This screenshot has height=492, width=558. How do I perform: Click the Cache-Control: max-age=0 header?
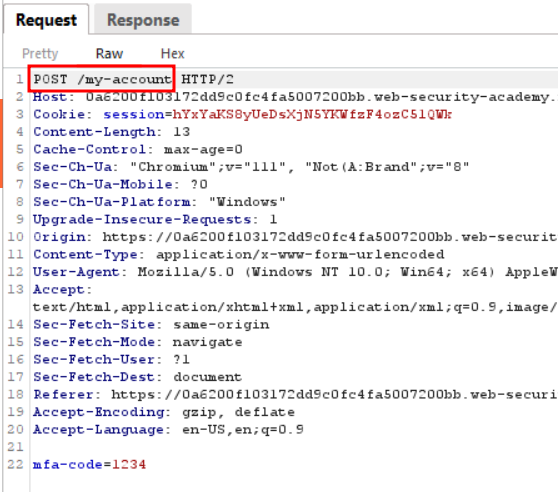tap(138, 149)
